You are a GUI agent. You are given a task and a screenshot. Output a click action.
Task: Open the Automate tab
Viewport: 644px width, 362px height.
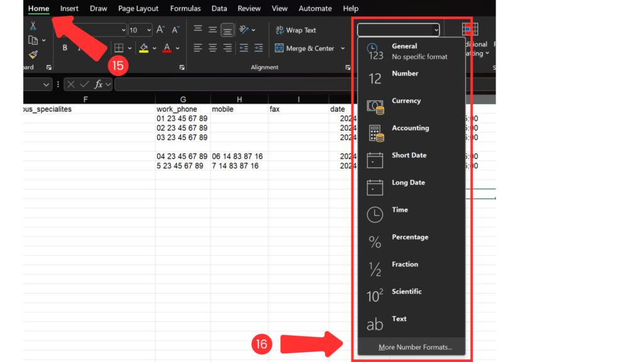pyautogui.click(x=315, y=8)
